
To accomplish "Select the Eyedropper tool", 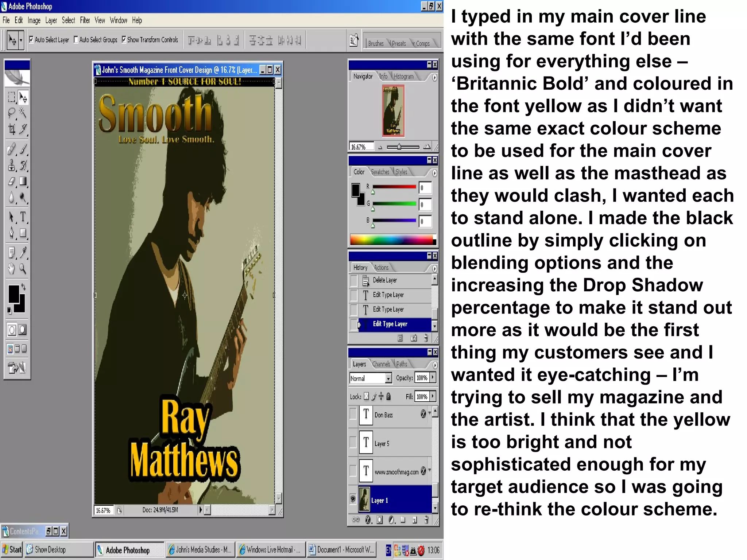I will point(23,253).
